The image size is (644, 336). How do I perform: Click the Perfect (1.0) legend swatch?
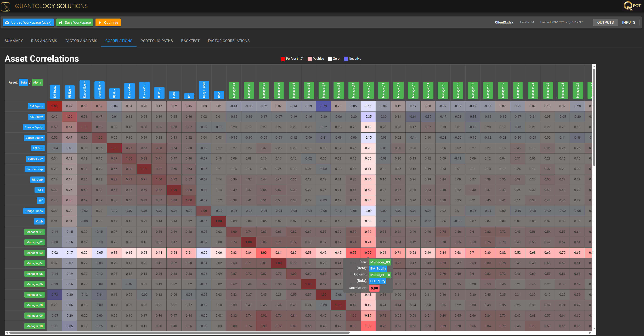pos(283,59)
